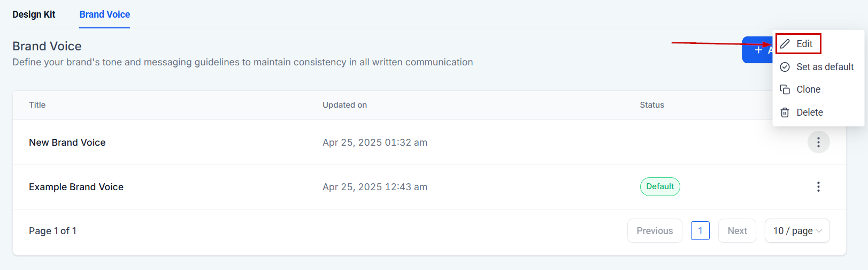Screen dimensions: 868x270
Task: Click the New Brand Voice row title
Action: [x=67, y=142]
